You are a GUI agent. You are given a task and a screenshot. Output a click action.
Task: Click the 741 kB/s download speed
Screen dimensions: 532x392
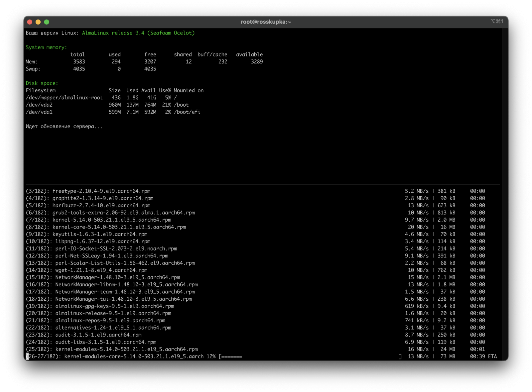pyautogui.click(x=417, y=321)
